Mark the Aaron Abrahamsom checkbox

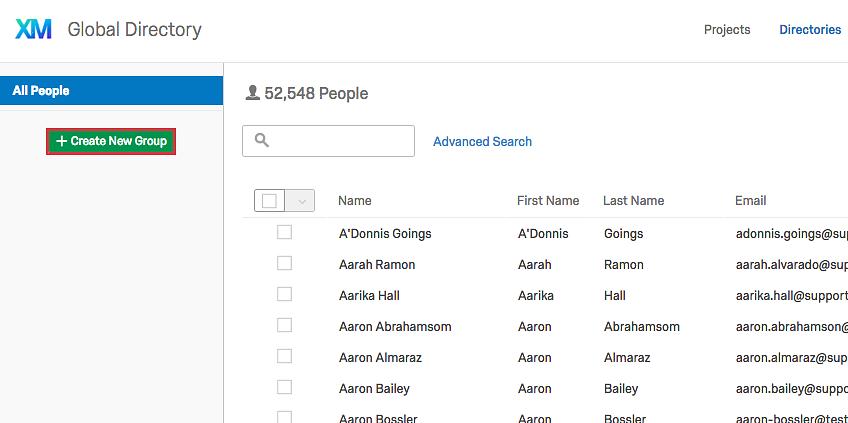tap(284, 326)
